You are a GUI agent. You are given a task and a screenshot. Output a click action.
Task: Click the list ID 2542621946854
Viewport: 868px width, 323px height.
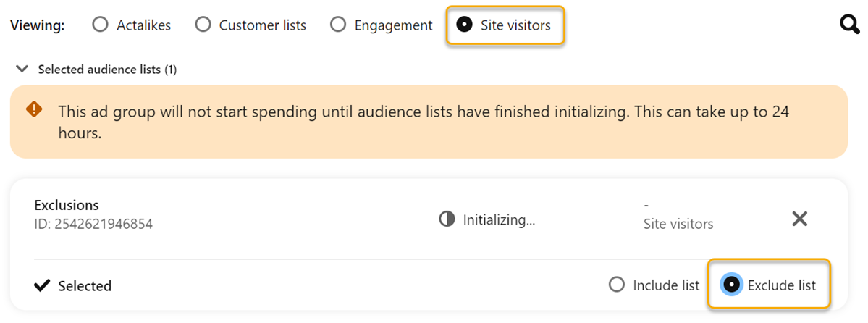coord(93,224)
